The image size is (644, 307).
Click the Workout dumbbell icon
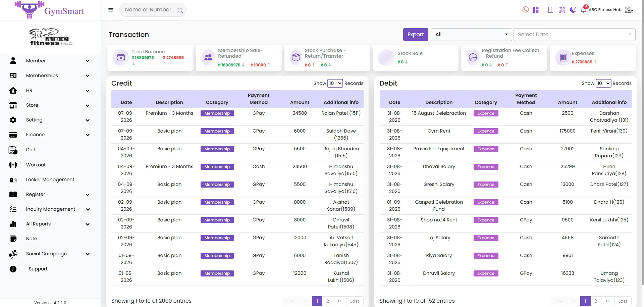pos(13,165)
